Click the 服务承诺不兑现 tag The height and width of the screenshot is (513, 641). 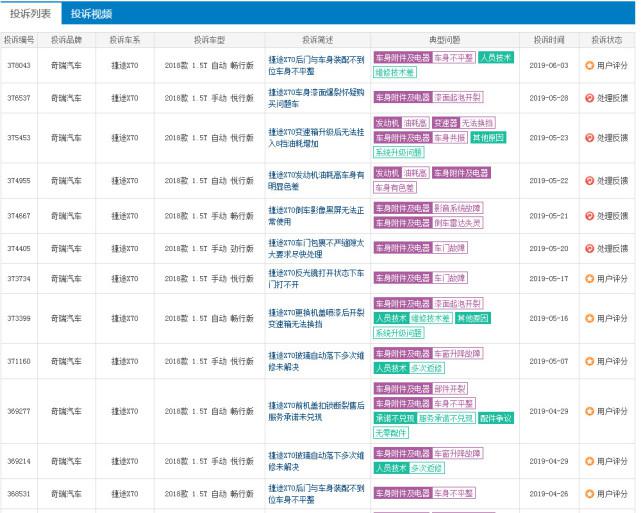tap(446, 418)
